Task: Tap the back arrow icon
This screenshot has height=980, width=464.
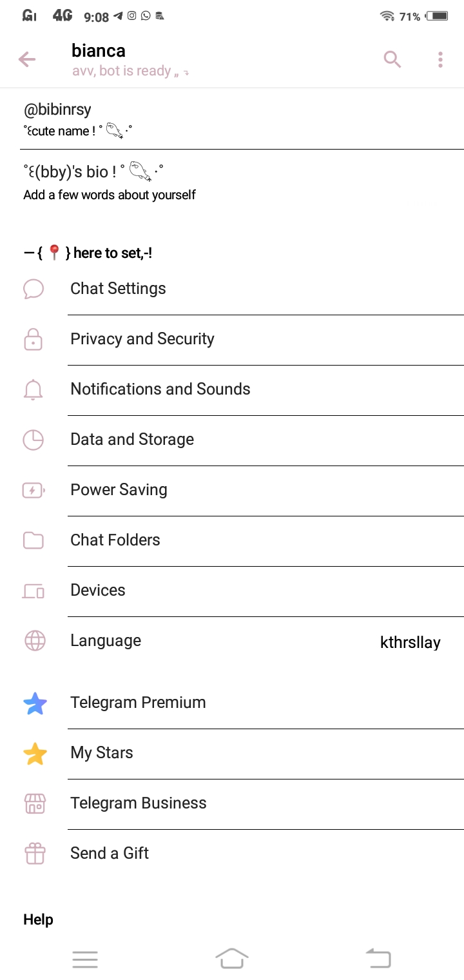Action: 27,60
